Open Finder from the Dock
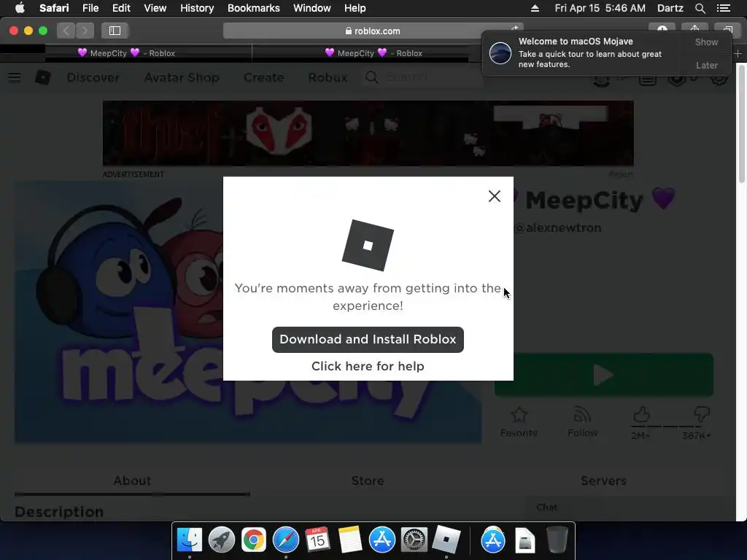Viewport: 747px width, 560px height. click(190, 540)
